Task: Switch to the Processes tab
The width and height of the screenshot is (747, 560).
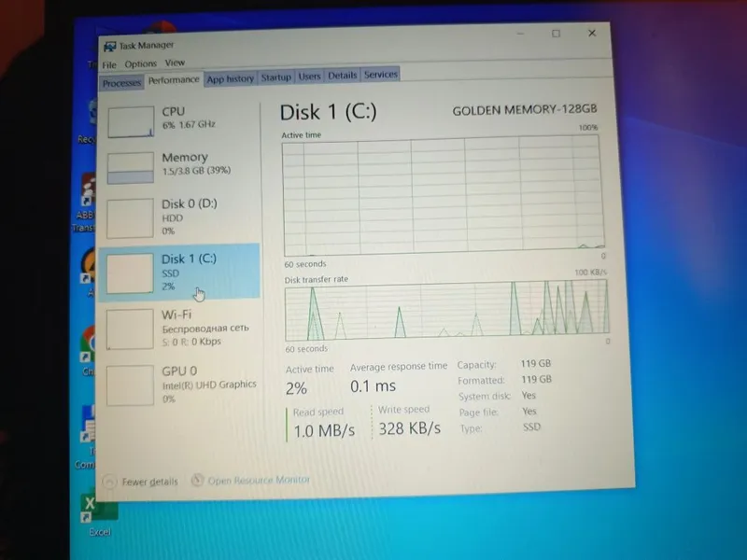Action: point(121,83)
